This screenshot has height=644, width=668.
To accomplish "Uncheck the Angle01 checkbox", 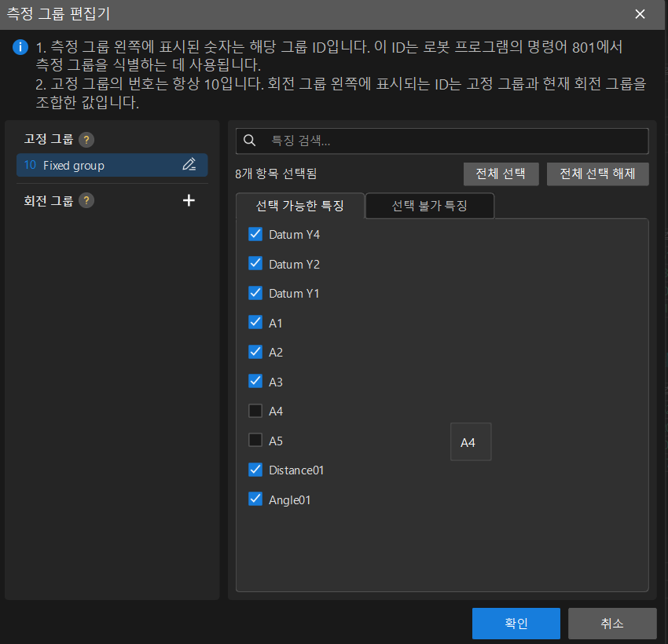I will [x=255, y=499].
